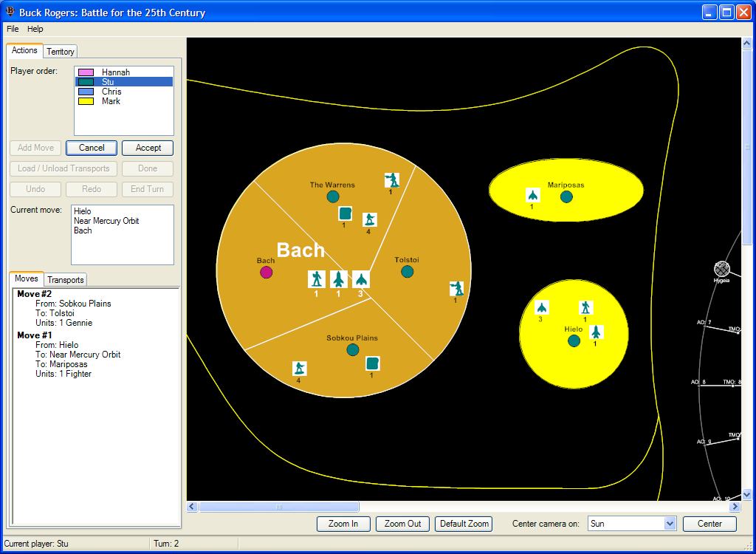Select the gennie unit marked 4 in Sobkou Plains

[x=300, y=368]
